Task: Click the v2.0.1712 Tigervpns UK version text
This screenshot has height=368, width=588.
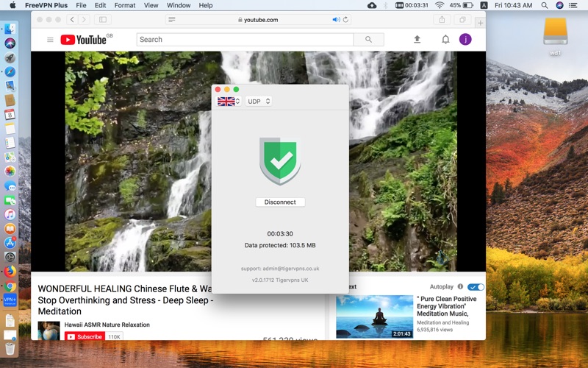Action: point(280,280)
